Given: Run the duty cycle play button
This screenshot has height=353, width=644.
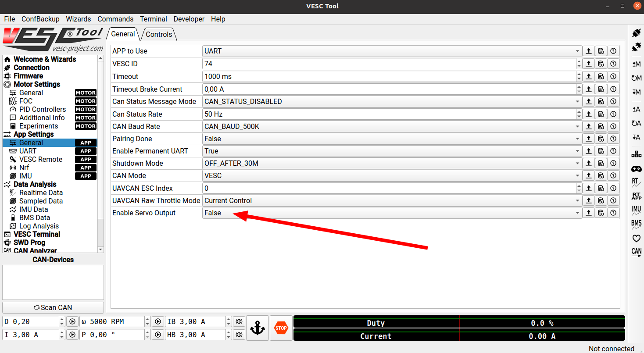Looking at the screenshot, I should [72, 321].
